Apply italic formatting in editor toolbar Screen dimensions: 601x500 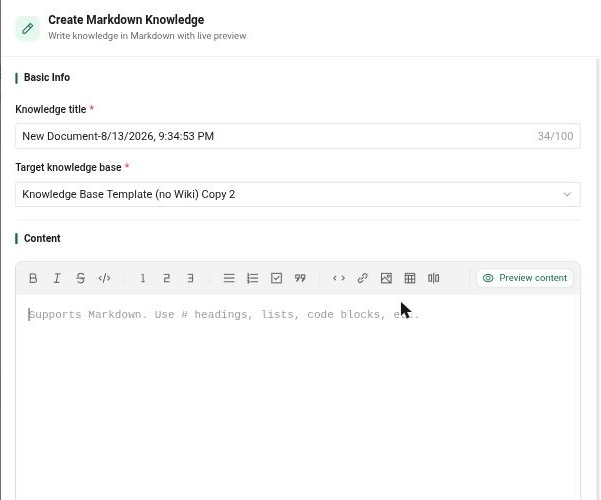click(x=57, y=278)
